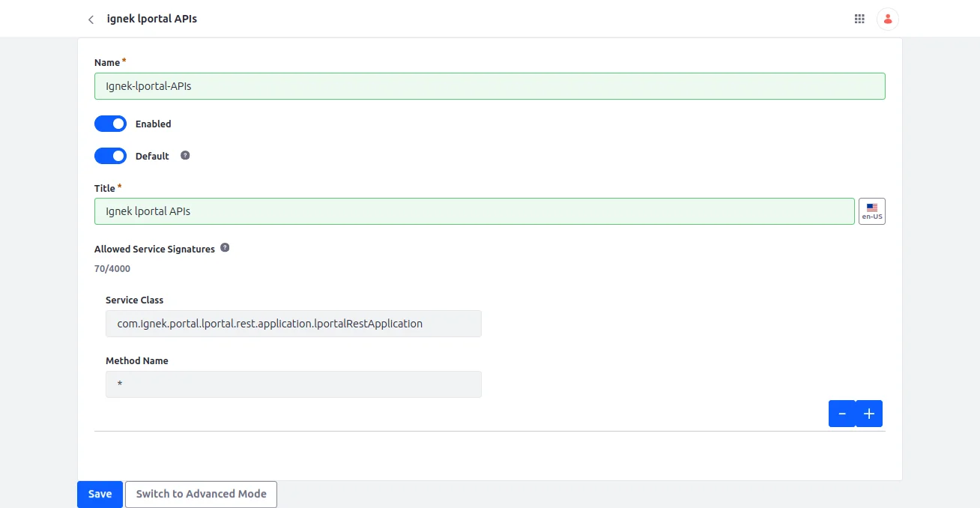The width and height of the screenshot is (980, 508).
Task: Click the Default label text
Action: (152, 156)
